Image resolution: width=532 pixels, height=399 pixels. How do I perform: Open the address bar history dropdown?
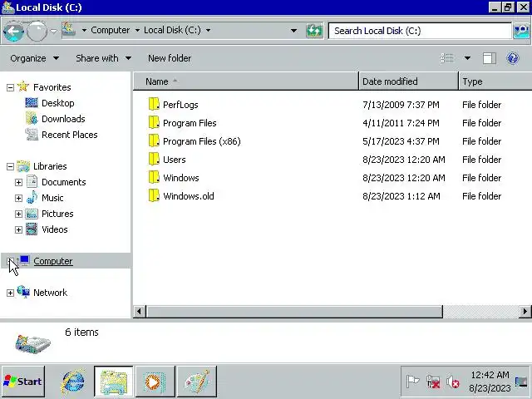293,31
